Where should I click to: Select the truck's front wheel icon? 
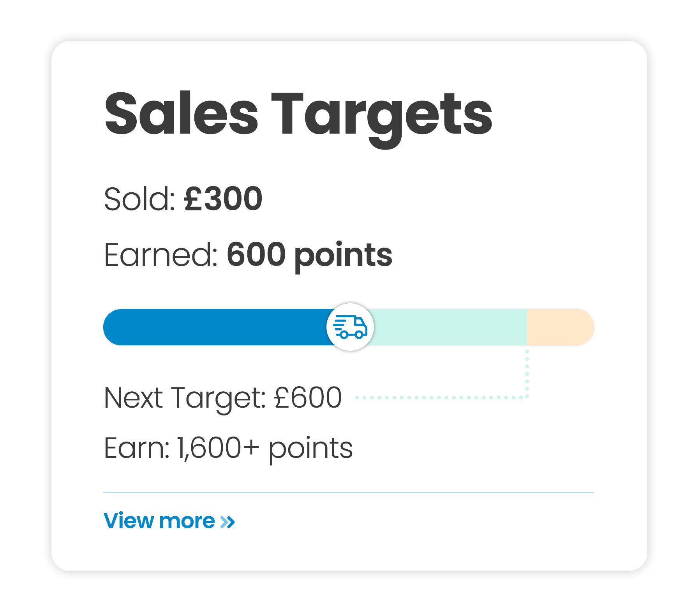(359, 335)
